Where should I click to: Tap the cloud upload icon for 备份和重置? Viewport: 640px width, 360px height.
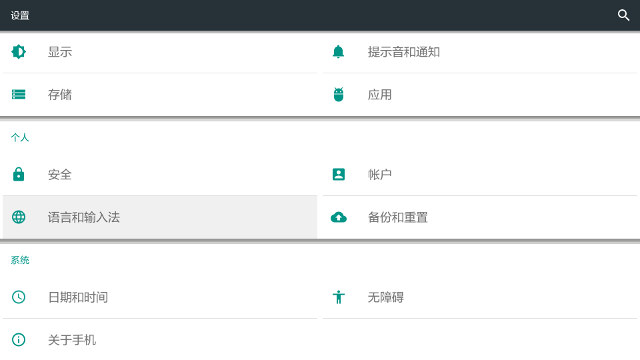click(x=338, y=217)
